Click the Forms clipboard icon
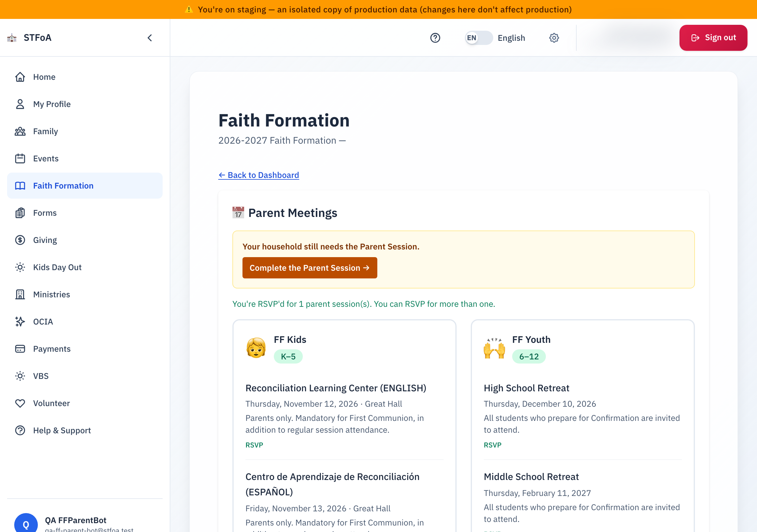 pyautogui.click(x=20, y=213)
